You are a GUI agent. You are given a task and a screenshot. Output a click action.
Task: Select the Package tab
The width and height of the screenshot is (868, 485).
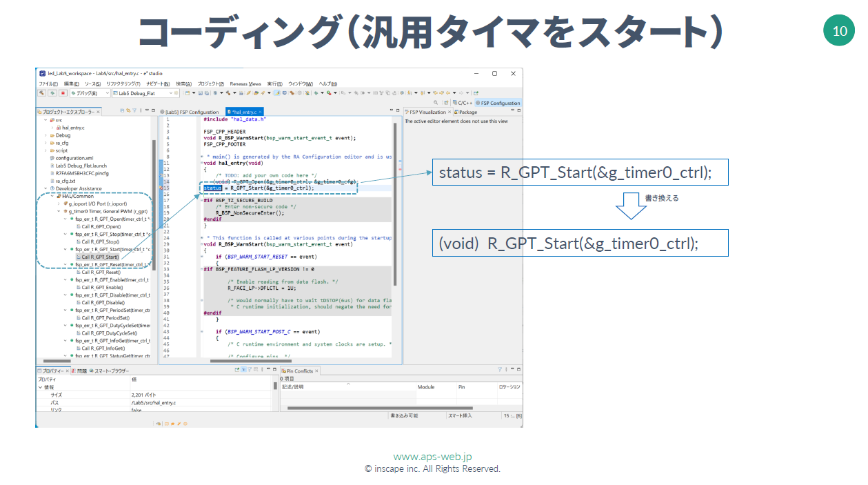[x=465, y=112]
